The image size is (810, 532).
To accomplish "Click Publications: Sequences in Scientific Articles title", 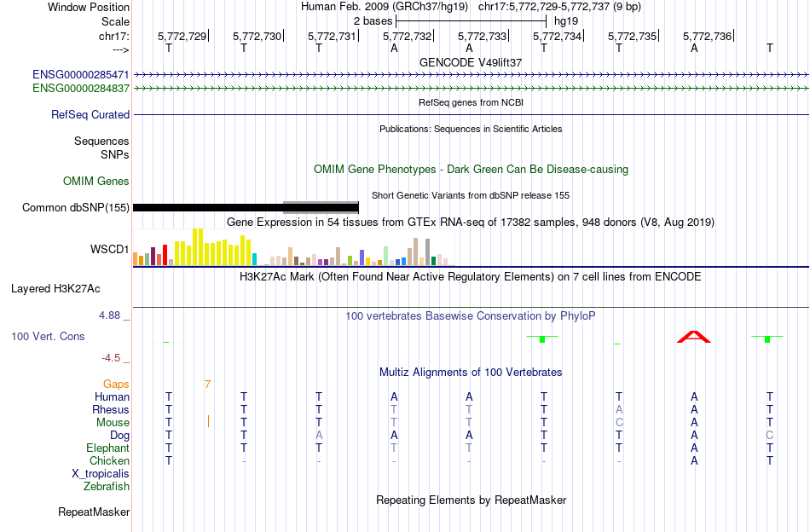I will [471, 129].
